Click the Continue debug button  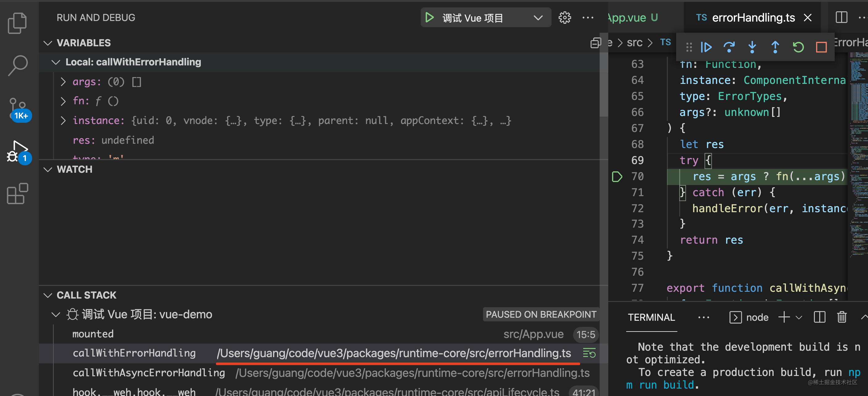[x=706, y=47]
